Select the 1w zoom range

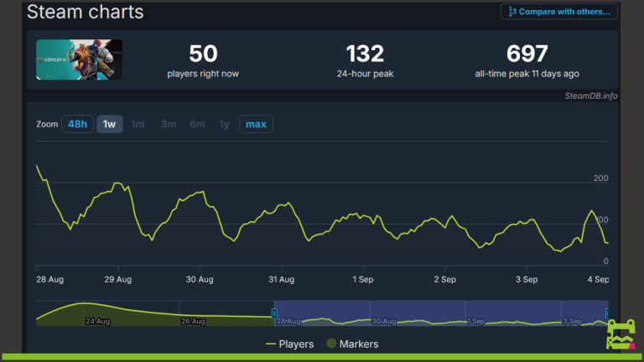point(109,124)
